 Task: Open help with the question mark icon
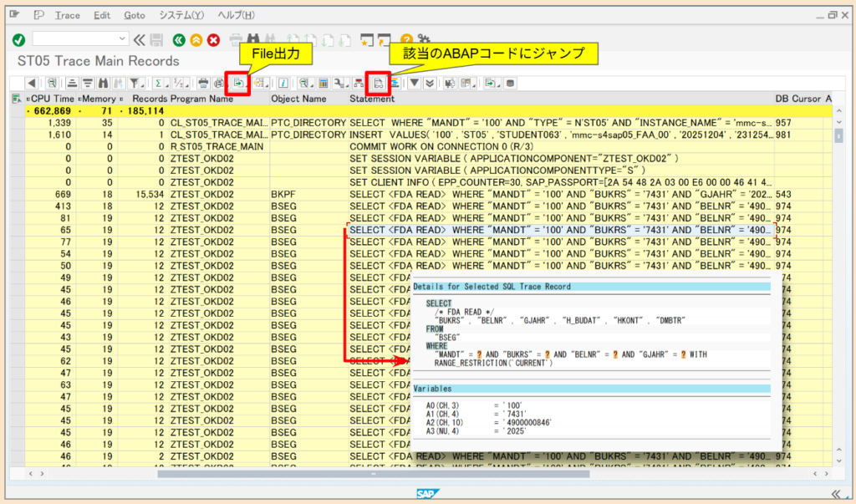[x=407, y=38]
